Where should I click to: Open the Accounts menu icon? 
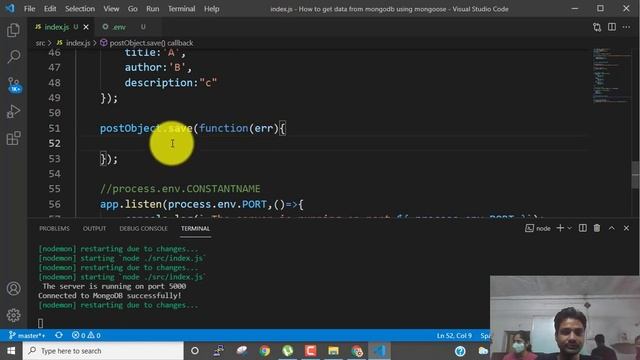click(13, 289)
